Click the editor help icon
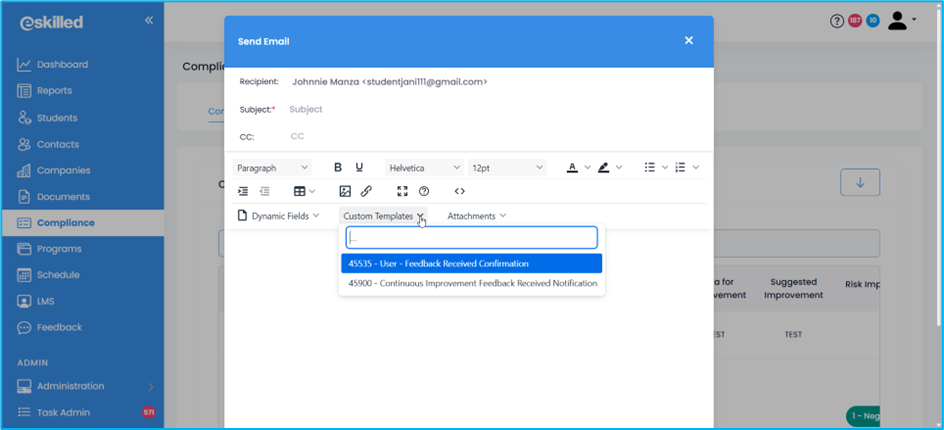Viewport: 944px width, 430px height. click(424, 191)
